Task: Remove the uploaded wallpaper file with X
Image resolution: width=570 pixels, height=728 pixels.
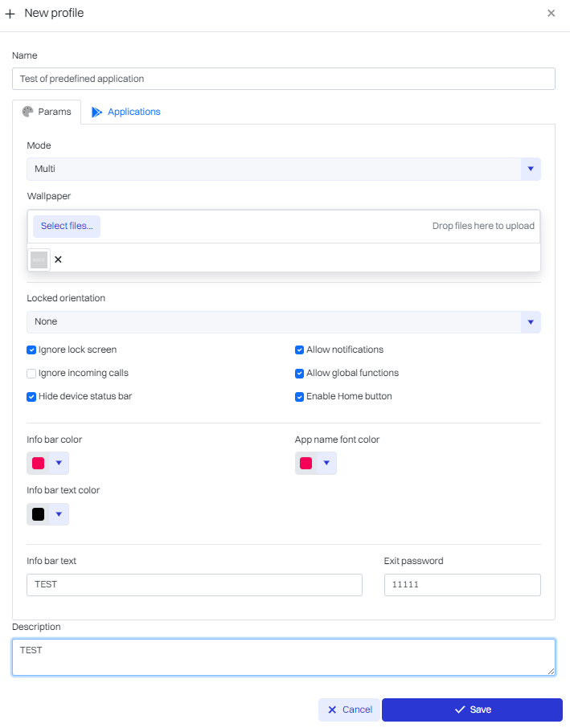Action: 58,260
